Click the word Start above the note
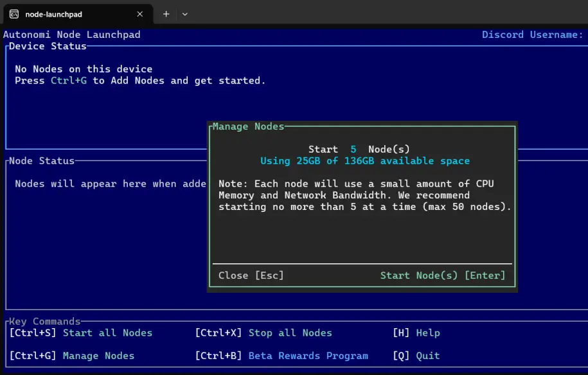This screenshot has height=375, width=588. point(323,149)
